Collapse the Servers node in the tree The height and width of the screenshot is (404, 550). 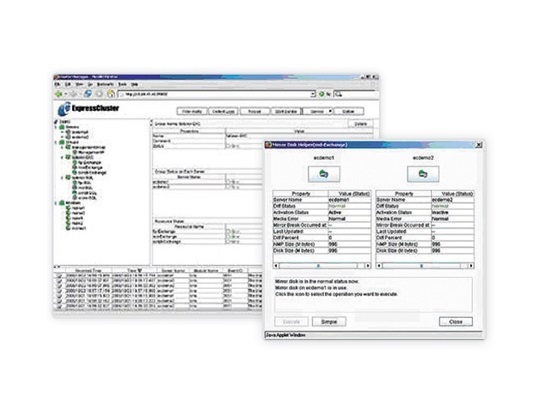[56, 127]
